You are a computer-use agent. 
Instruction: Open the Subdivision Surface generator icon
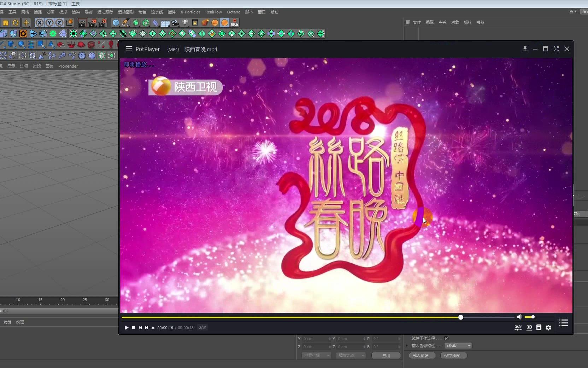tap(136, 23)
